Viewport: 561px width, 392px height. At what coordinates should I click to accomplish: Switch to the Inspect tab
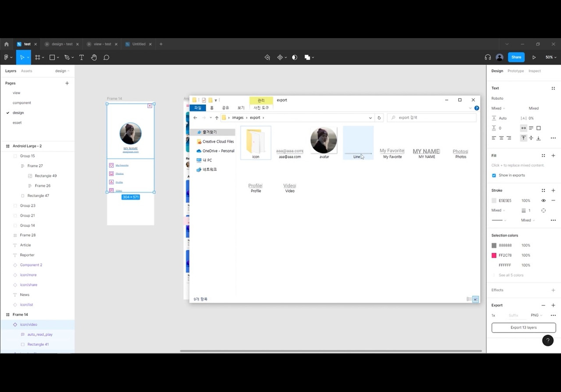pos(535,71)
